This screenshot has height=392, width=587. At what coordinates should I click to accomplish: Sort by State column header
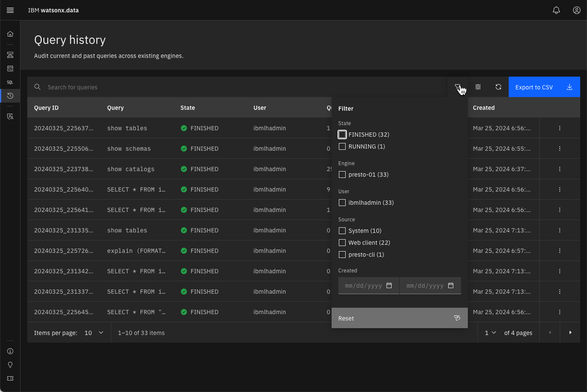(188, 108)
